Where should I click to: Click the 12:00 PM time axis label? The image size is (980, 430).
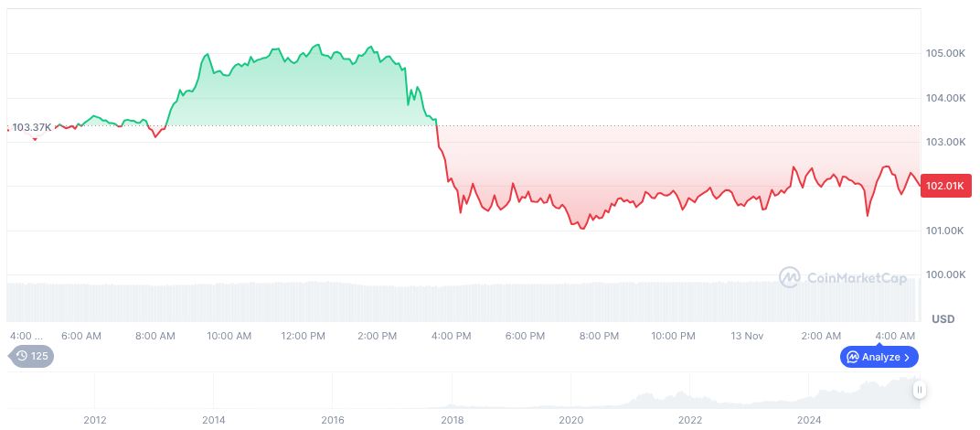[304, 336]
